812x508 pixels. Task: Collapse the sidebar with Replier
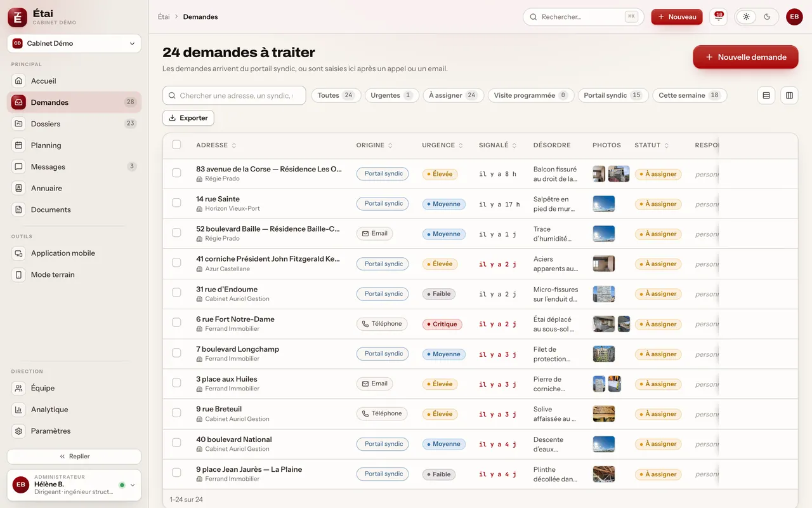(x=74, y=457)
